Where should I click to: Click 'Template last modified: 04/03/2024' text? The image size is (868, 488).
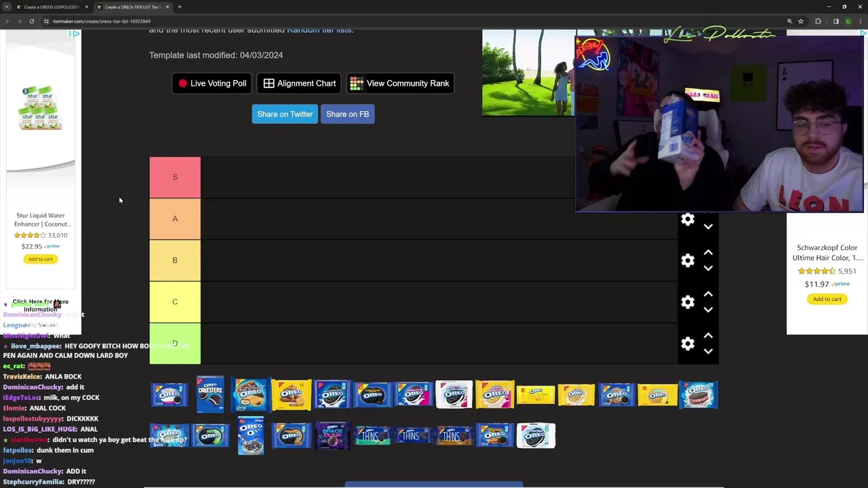[x=216, y=55]
